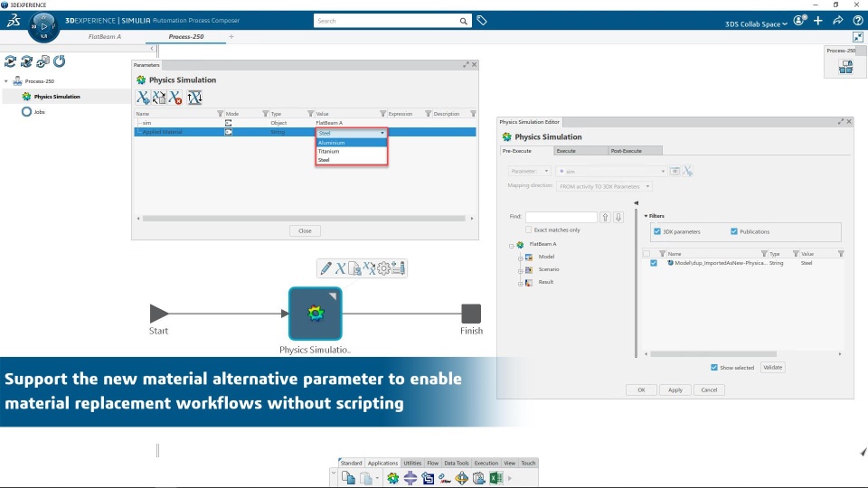Image resolution: width=868 pixels, height=488 pixels.
Task: Select Aluminium from the material dropdown
Action: point(351,143)
